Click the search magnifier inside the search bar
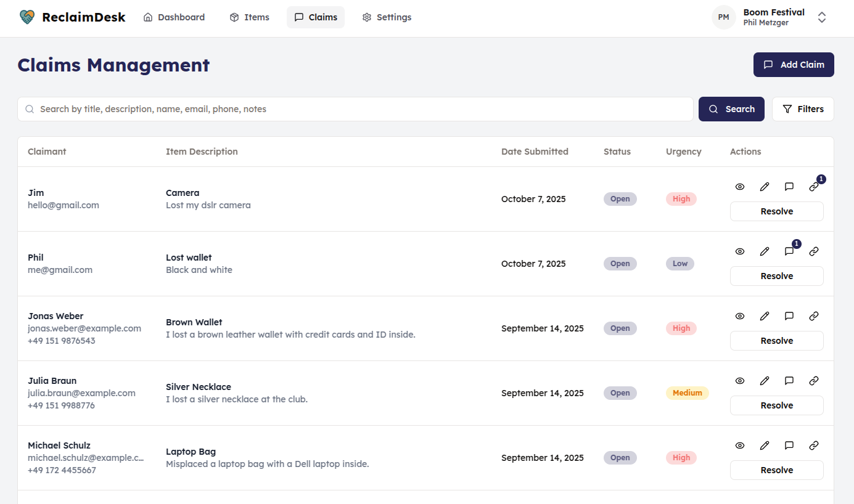Image resolution: width=854 pixels, height=504 pixels. click(30, 108)
